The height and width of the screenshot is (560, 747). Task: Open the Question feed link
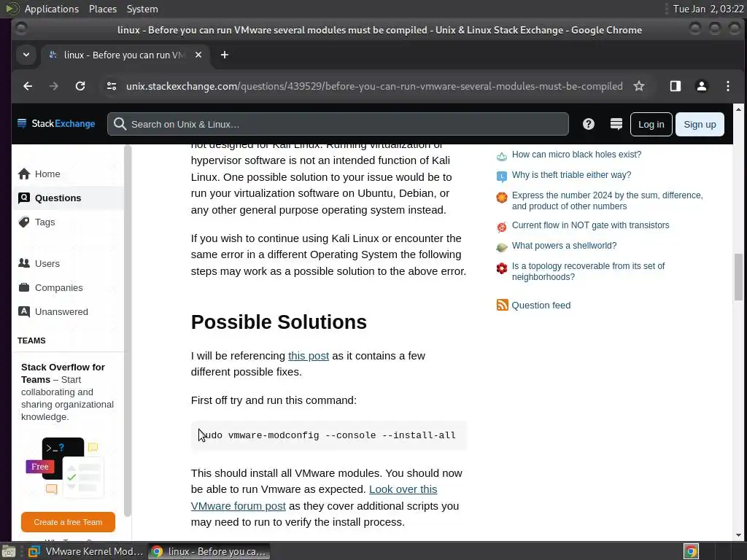(x=541, y=306)
